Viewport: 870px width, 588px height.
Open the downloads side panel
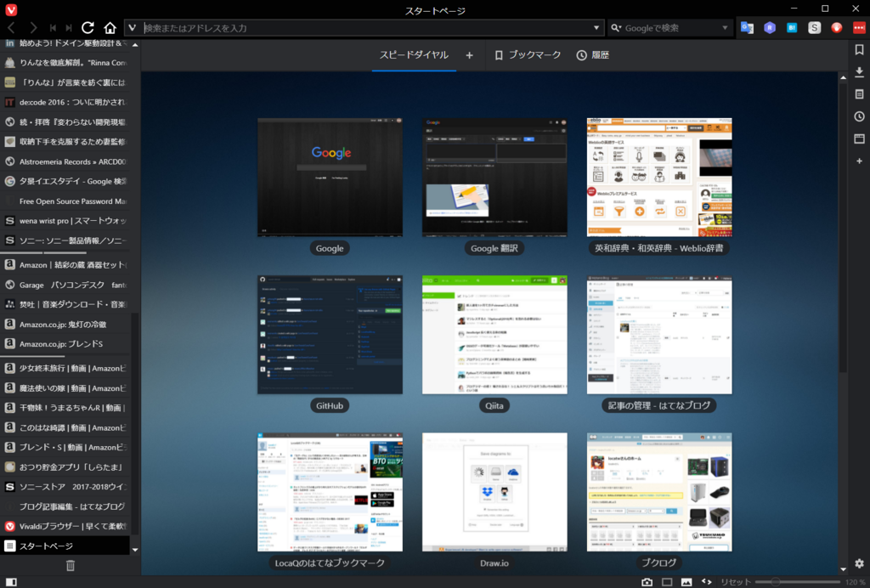click(x=859, y=71)
